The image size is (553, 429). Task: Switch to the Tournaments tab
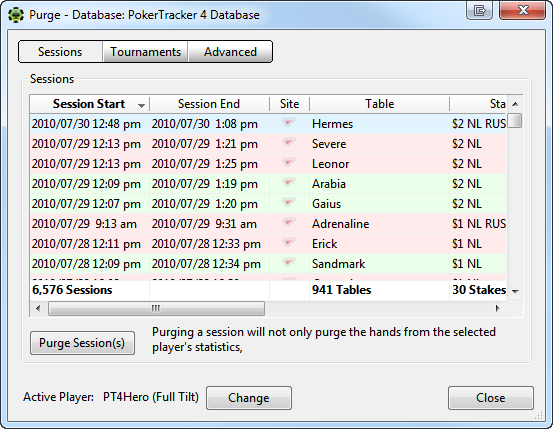[145, 52]
